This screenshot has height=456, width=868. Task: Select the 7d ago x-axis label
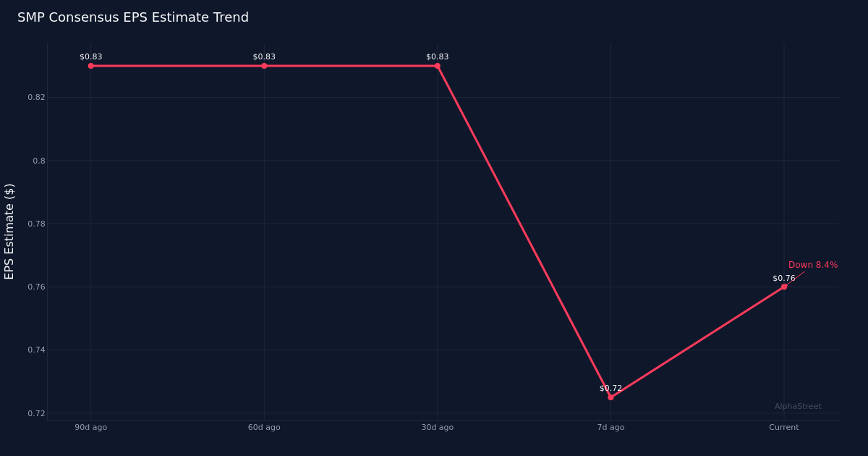tap(610, 428)
